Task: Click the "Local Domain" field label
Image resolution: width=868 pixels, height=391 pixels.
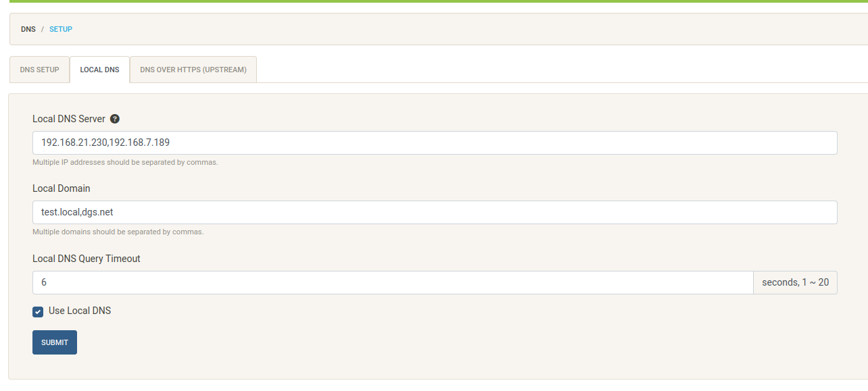Action: tap(62, 188)
